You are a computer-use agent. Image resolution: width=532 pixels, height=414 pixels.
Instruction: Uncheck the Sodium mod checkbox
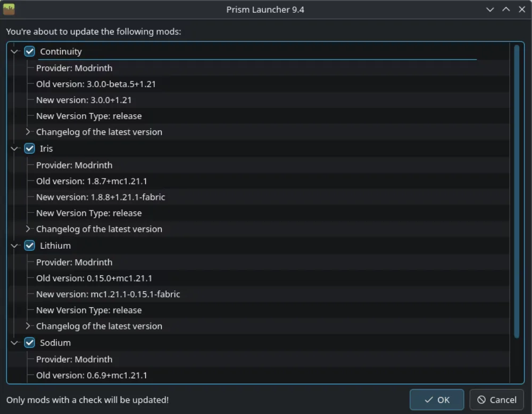coord(29,342)
